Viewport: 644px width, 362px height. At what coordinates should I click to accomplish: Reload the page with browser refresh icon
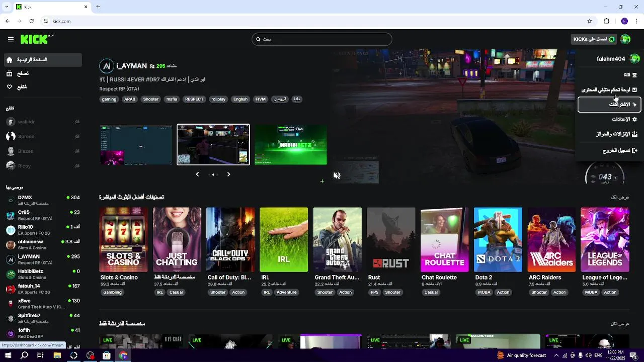[x=31, y=21]
